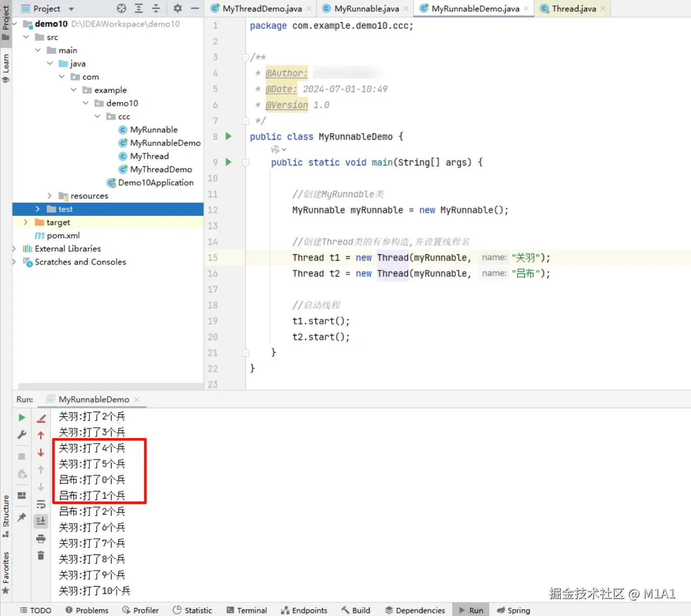Pin the Run tab with pin icon
691x616 pixels.
tap(22, 517)
